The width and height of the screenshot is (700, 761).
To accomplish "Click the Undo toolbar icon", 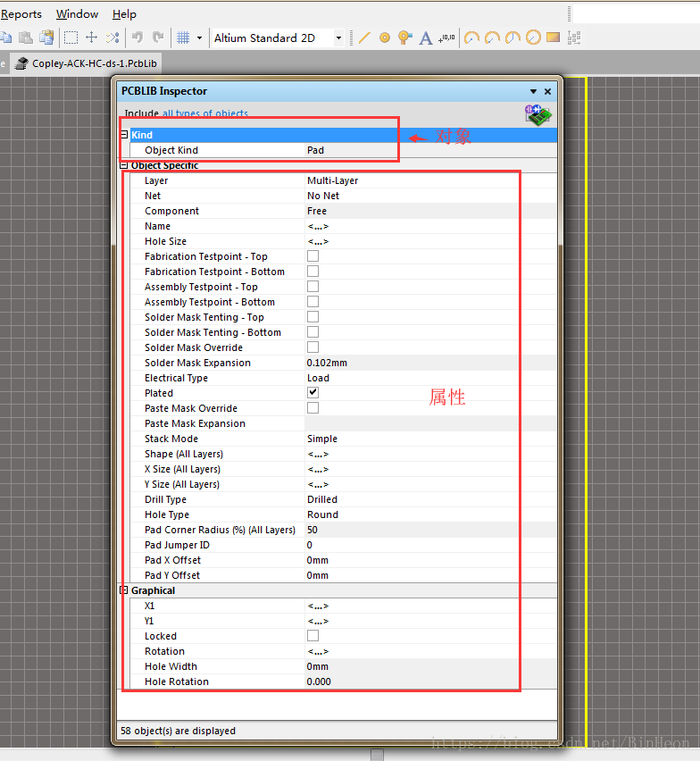I will 137,38.
